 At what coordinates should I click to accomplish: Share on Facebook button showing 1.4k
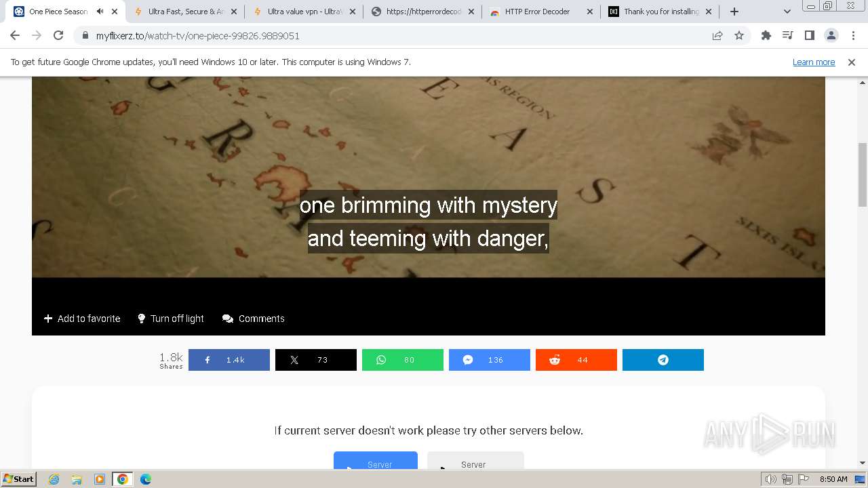tap(229, 360)
